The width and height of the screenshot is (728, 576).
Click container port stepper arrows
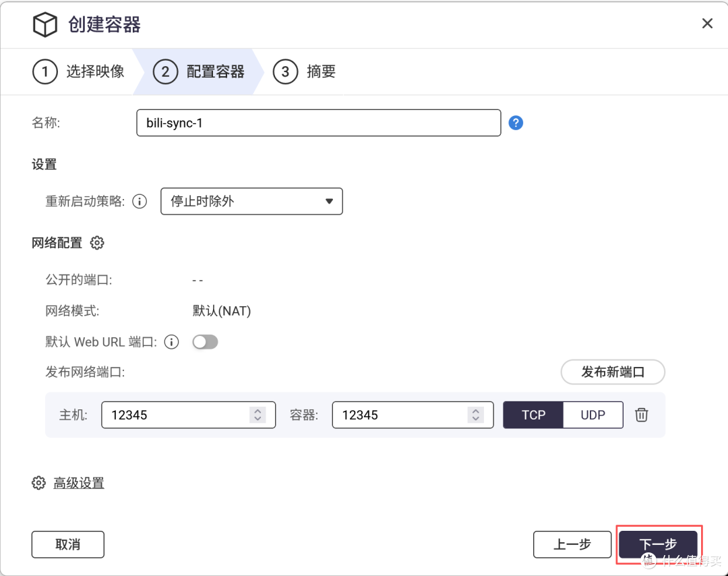point(475,415)
